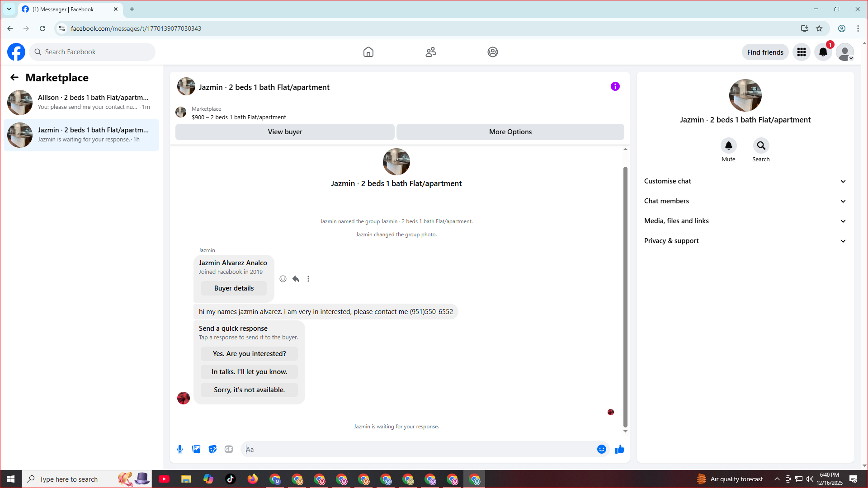Screen dimensions: 868x488
Task: Open the notifications bell
Action: [x=823, y=52]
